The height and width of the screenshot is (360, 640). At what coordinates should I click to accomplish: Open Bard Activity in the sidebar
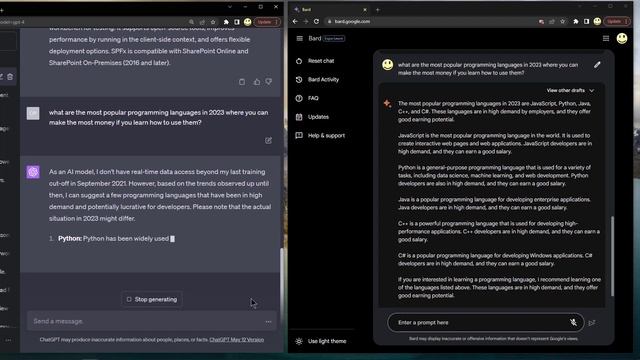pos(318,80)
